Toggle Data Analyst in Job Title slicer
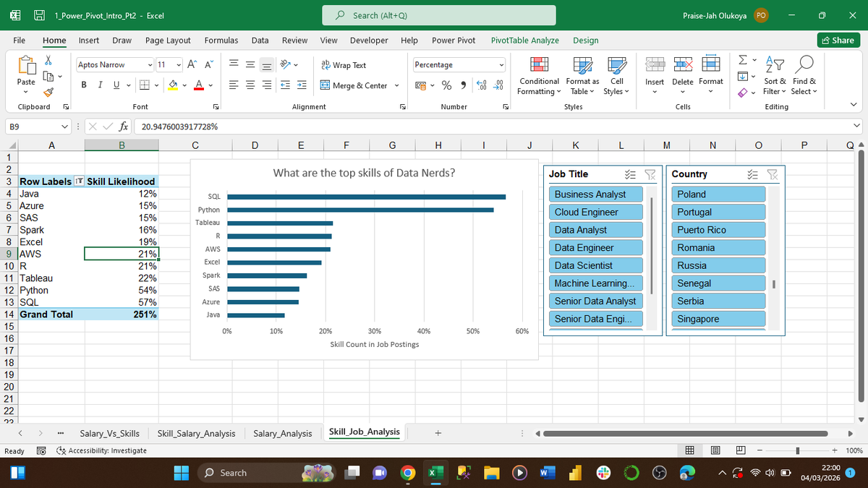This screenshot has height=488, width=868. tap(597, 230)
